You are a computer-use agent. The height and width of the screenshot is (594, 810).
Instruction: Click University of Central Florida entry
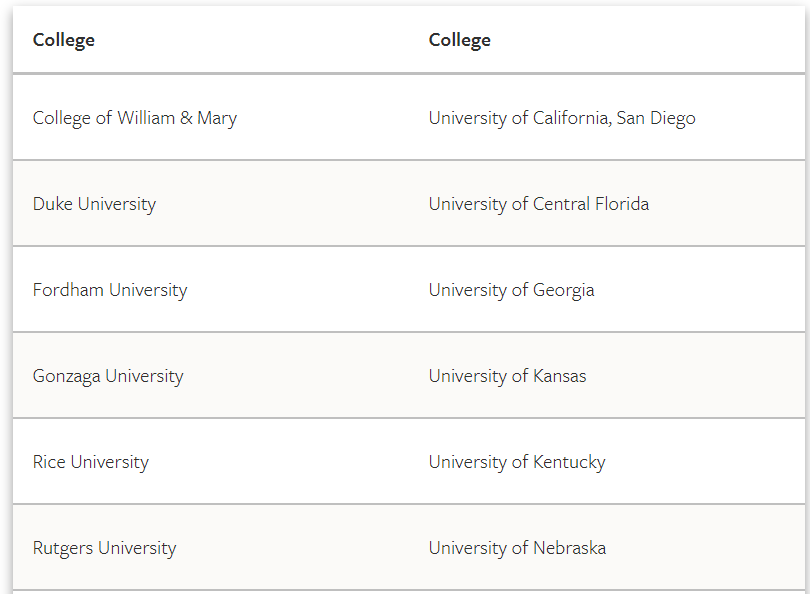click(539, 204)
